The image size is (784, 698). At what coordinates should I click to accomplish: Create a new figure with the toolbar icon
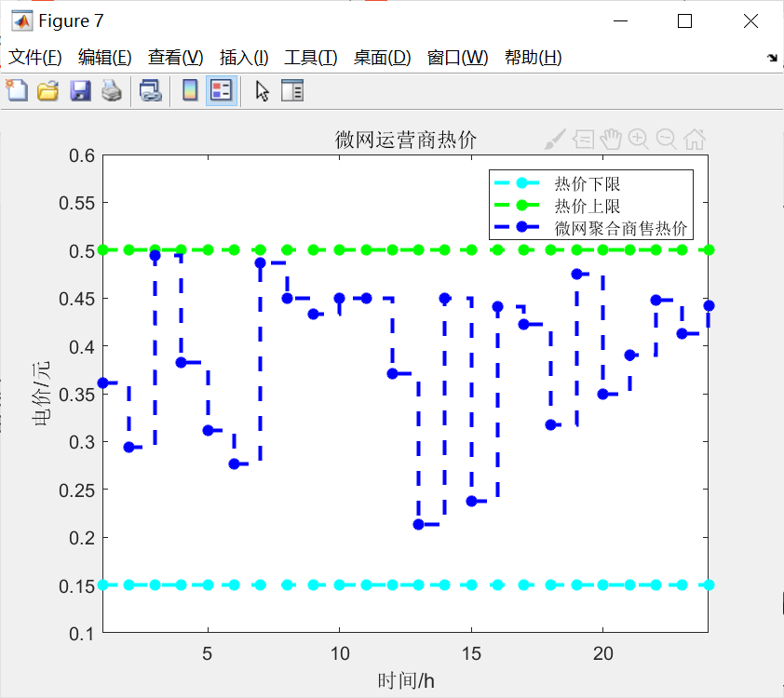(18, 91)
